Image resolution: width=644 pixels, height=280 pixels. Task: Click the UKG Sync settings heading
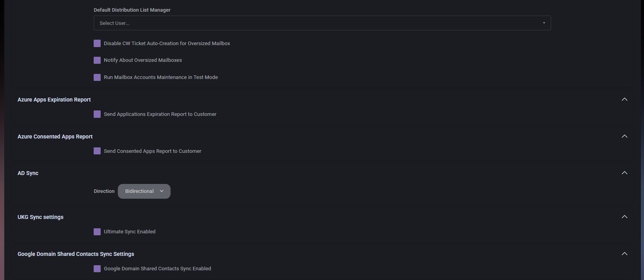[x=40, y=217]
